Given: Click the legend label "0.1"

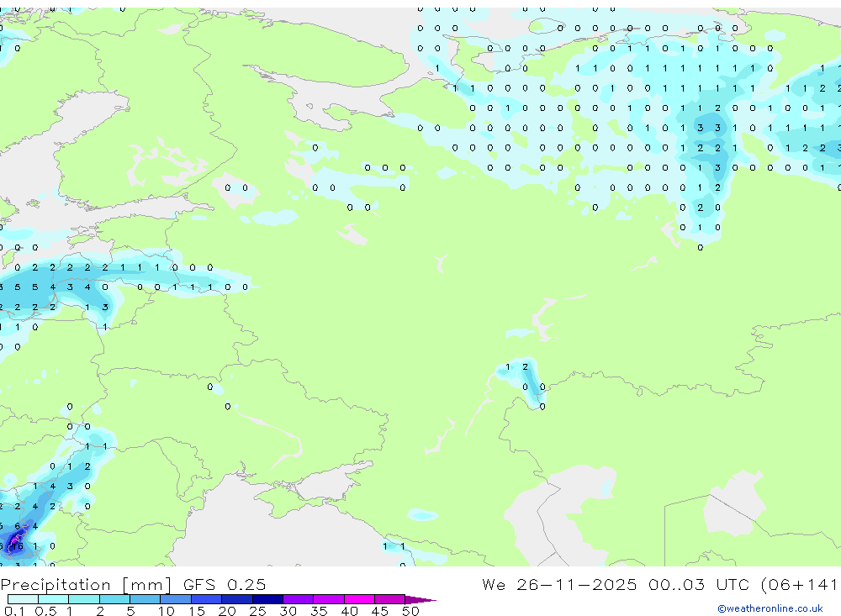Looking at the screenshot, I should 14,611.
